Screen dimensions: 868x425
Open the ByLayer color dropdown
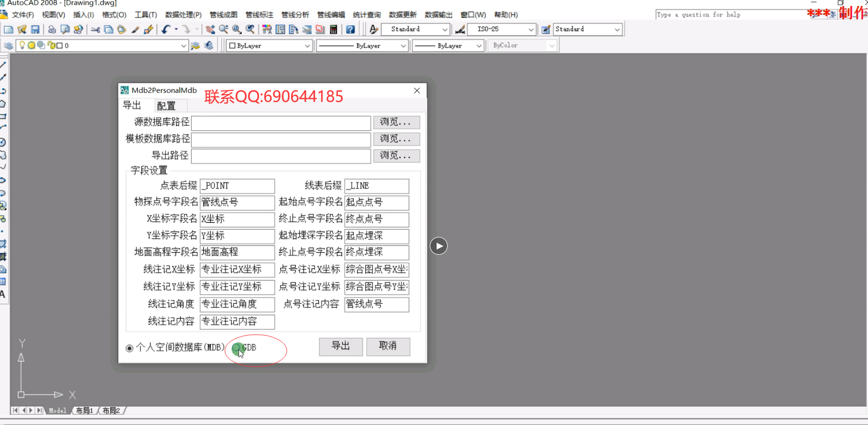tap(307, 46)
